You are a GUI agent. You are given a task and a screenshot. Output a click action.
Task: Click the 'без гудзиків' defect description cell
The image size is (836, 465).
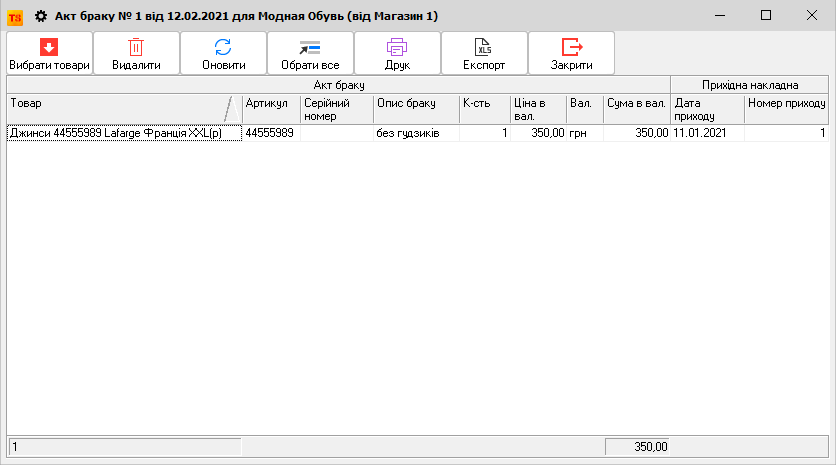click(415, 133)
